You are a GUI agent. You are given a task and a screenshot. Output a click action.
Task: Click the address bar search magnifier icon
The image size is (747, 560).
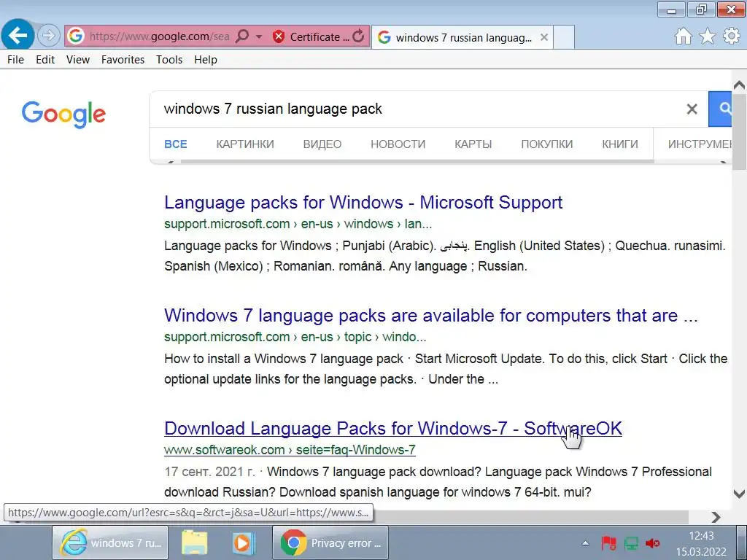pyautogui.click(x=242, y=36)
